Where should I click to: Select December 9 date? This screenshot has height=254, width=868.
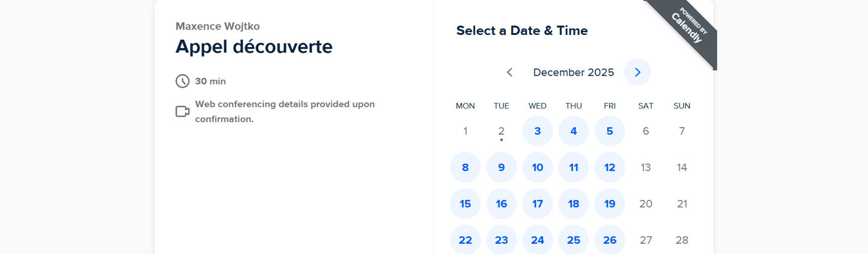coord(502,167)
